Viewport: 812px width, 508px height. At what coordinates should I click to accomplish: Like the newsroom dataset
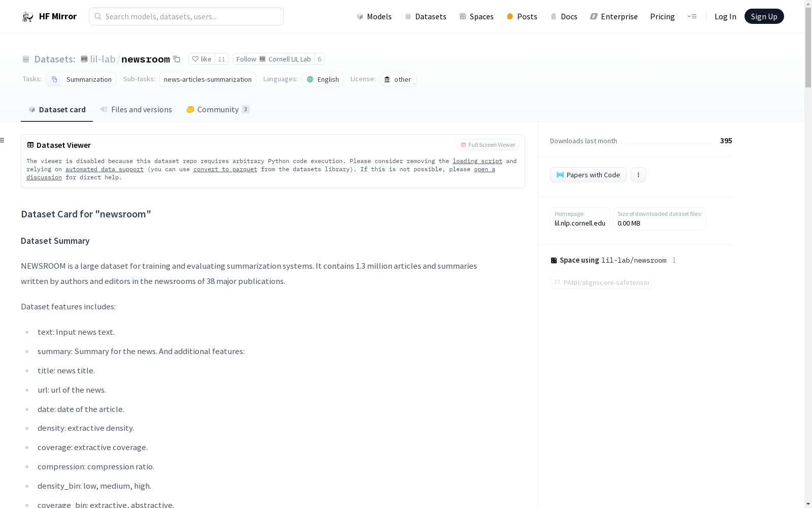point(201,59)
